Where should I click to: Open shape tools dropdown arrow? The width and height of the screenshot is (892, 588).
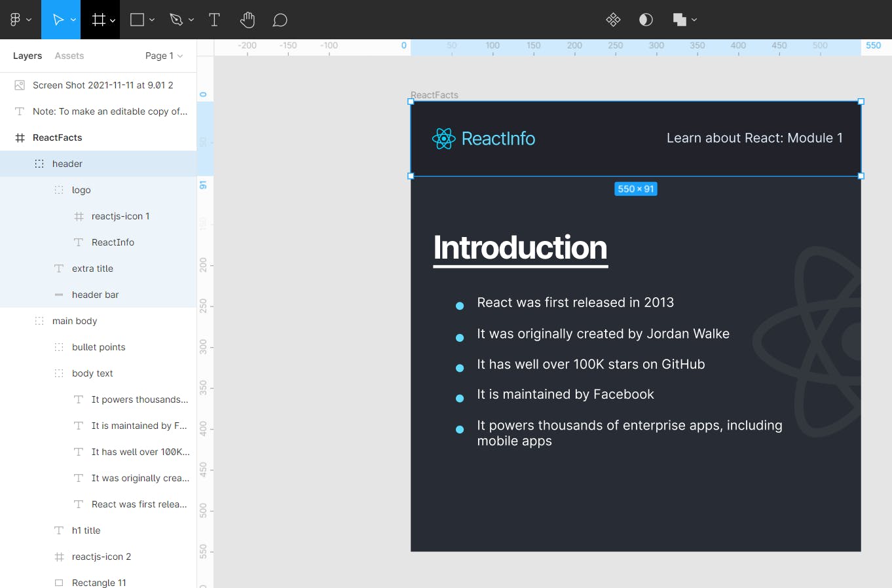152,20
